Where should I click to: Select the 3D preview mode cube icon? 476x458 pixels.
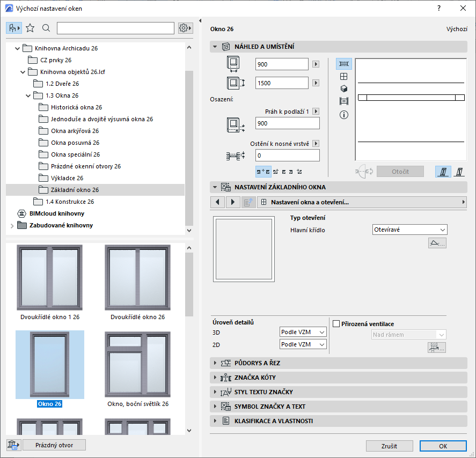click(344, 89)
